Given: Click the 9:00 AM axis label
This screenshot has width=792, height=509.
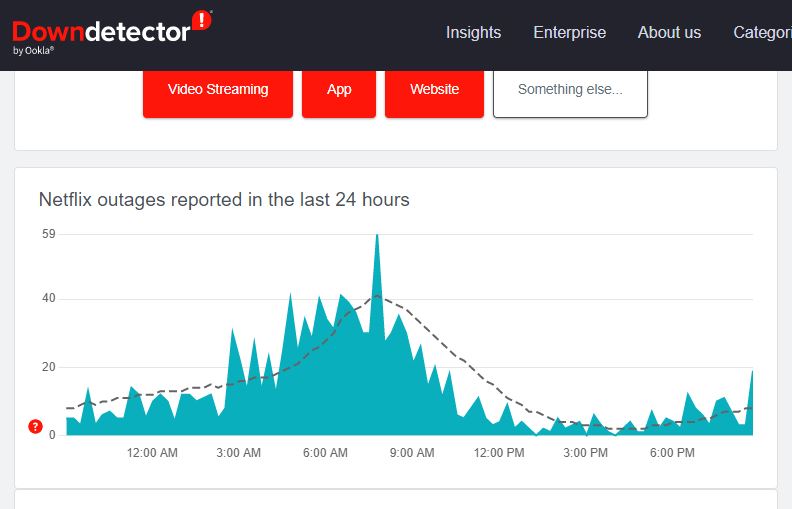Looking at the screenshot, I should 412,453.
